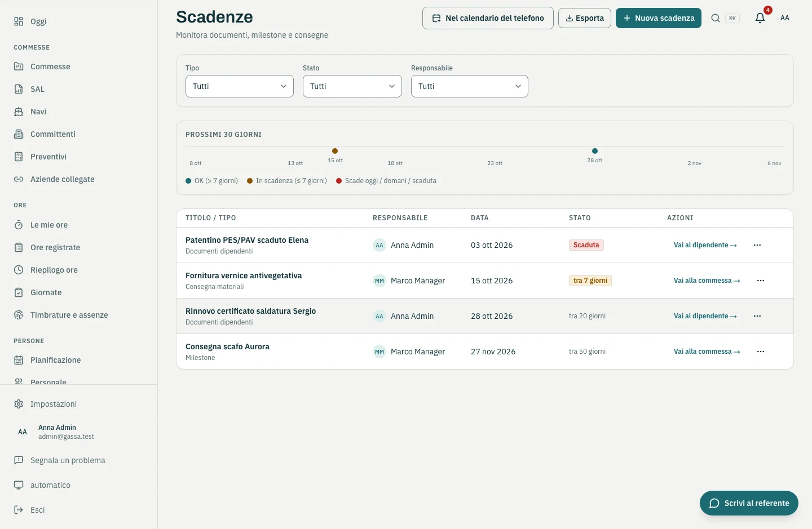Image resolution: width=812 pixels, height=529 pixels.
Task: Open row options for Patentino PES/PAV scaduto Elena
Action: coord(757,245)
